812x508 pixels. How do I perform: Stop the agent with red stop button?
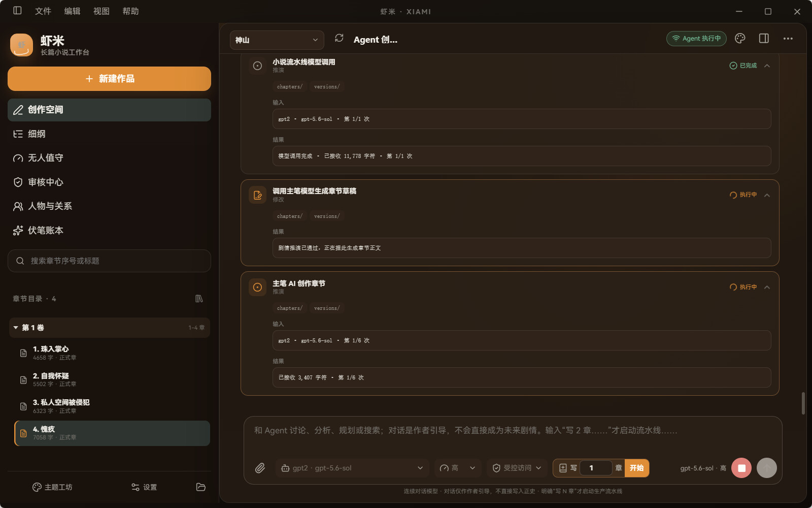pyautogui.click(x=741, y=468)
